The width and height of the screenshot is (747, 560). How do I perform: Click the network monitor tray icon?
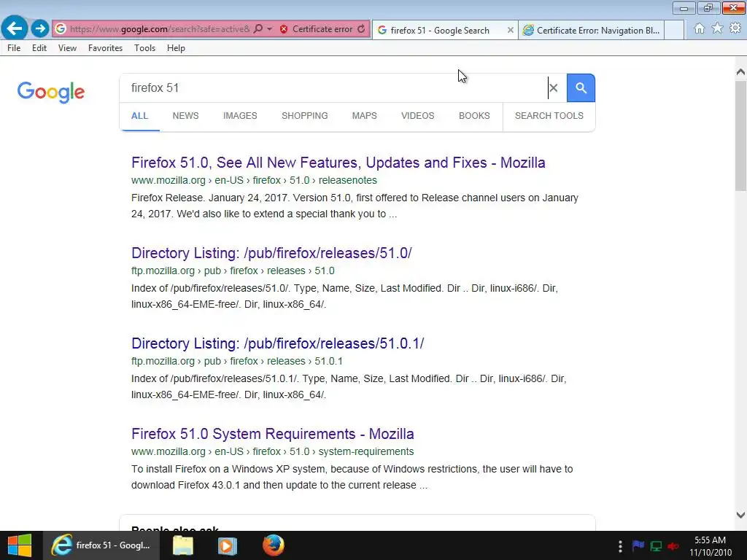click(x=656, y=546)
